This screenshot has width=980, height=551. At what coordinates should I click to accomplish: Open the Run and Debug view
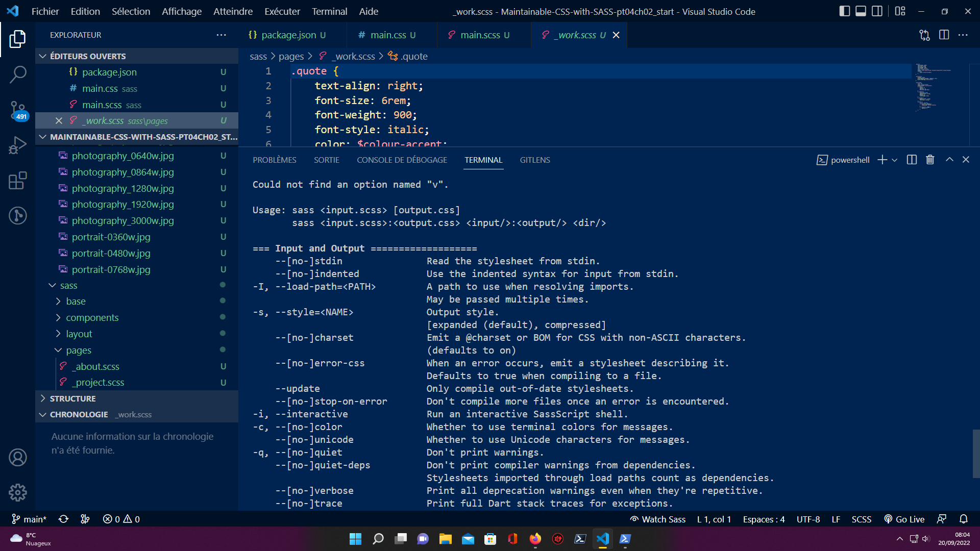(18, 145)
